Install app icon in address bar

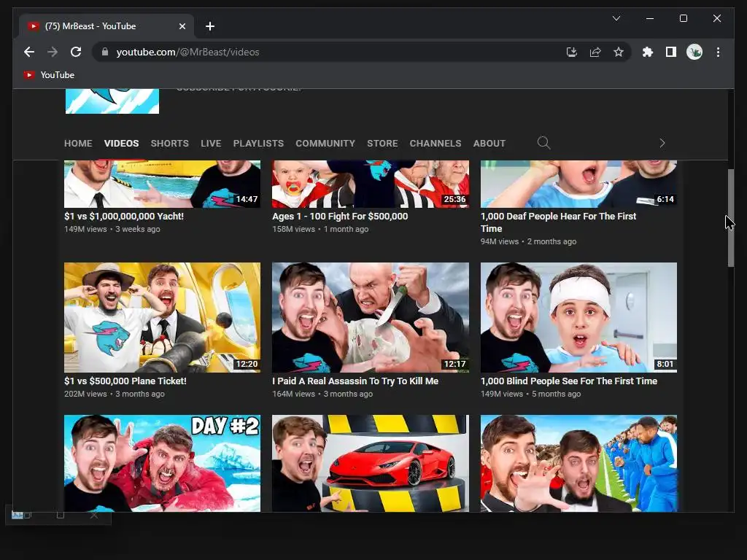click(572, 52)
